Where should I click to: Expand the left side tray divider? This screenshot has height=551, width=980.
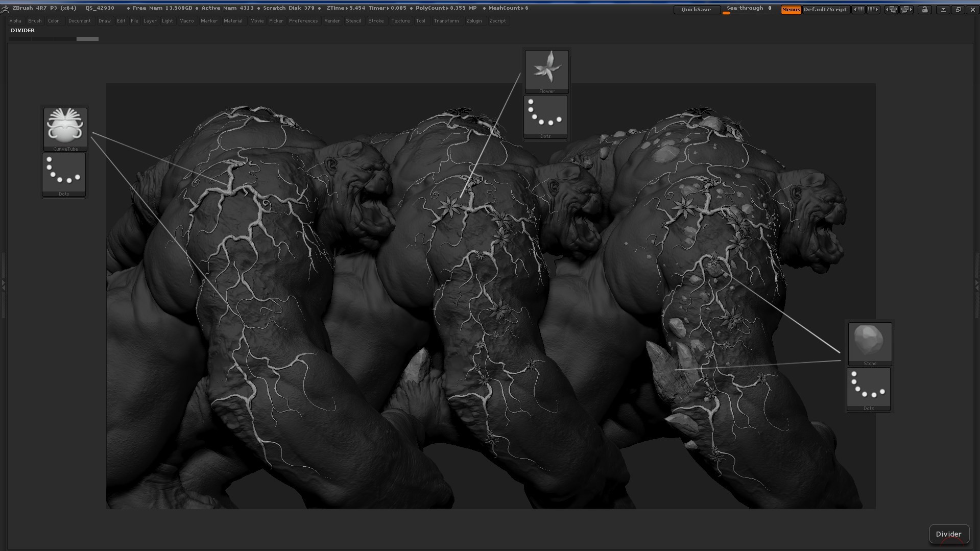(3, 284)
